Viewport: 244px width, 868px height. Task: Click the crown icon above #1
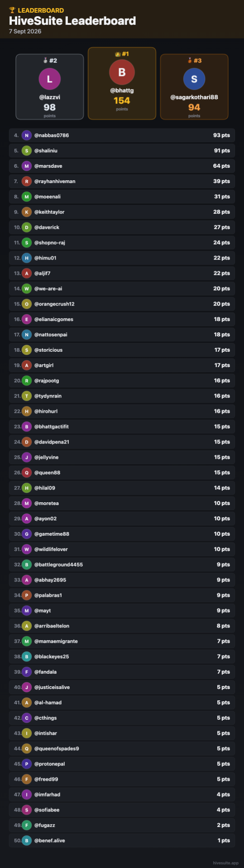[x=117, y=54]
